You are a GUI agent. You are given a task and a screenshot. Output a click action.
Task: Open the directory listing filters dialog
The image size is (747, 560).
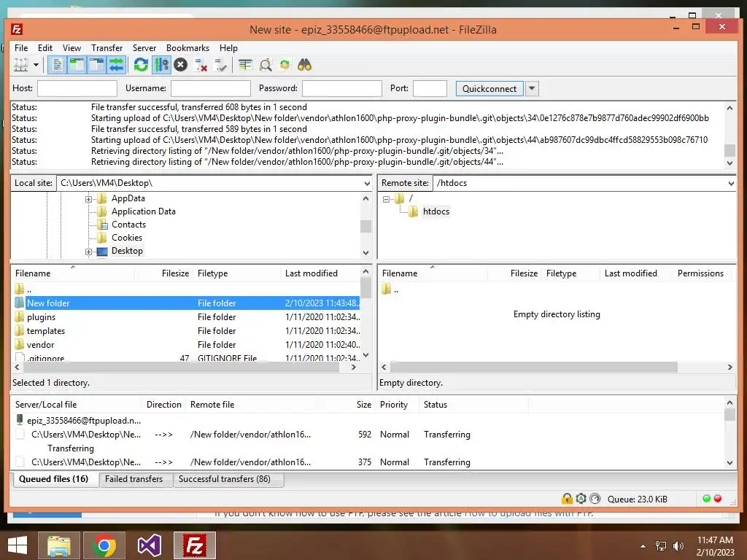(245, 65)
